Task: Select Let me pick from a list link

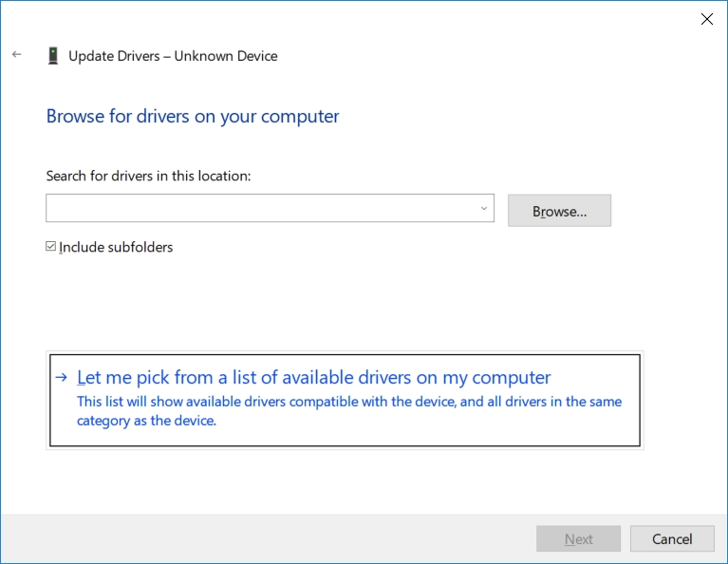Action: tap(314, 377)
